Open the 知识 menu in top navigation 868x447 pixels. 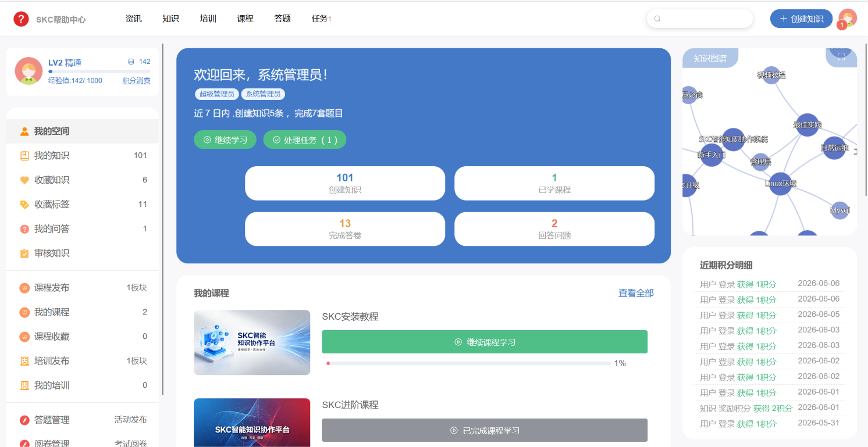(170, 19)
